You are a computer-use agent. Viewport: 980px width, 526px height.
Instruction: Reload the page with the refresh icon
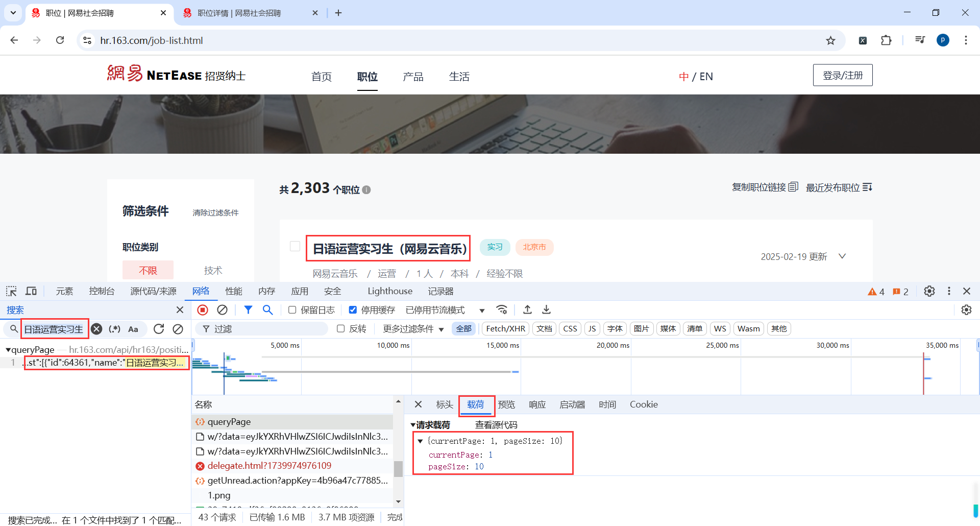click(60, 40)
